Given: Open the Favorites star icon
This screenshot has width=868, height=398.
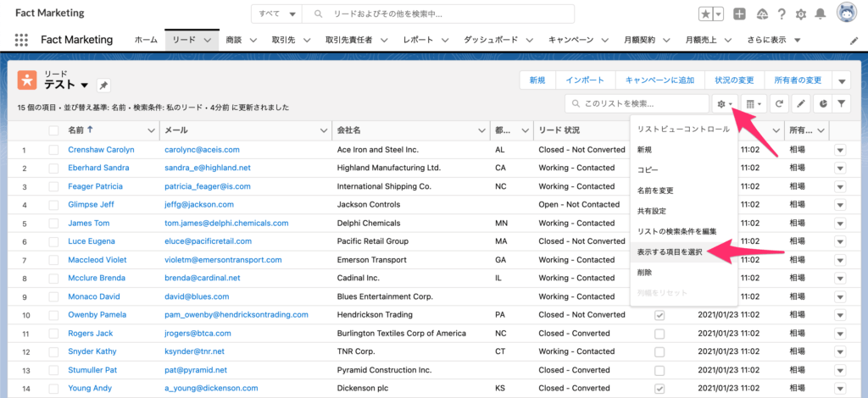Looking at the screenshot, I should pyautogui.click(x=706, y=14).
